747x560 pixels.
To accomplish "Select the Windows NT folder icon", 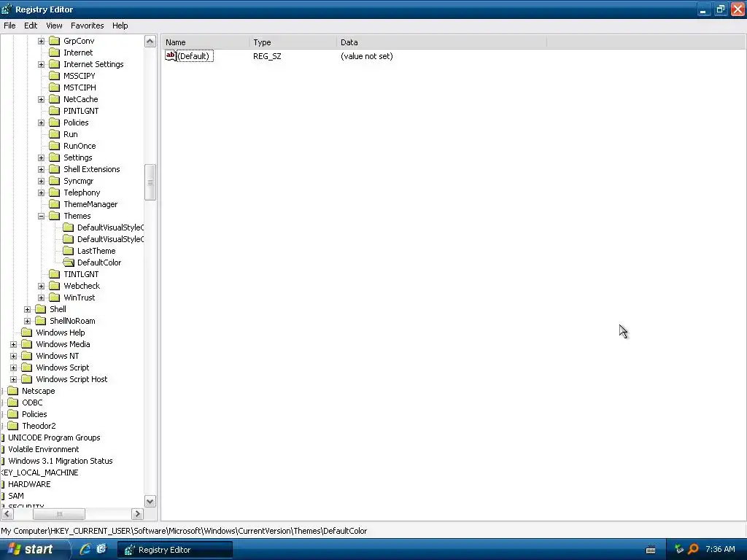I will pos(27,356).
